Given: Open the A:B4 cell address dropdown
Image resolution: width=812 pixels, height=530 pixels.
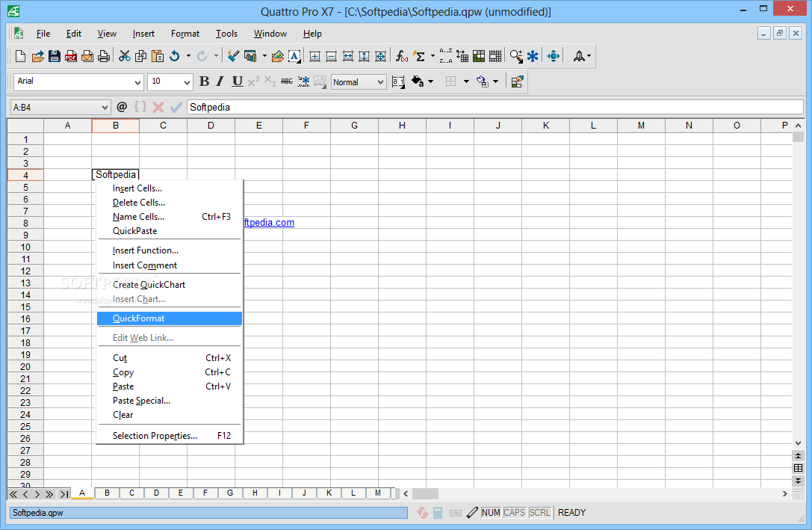Looking at the screenshot, I should 105,107.
